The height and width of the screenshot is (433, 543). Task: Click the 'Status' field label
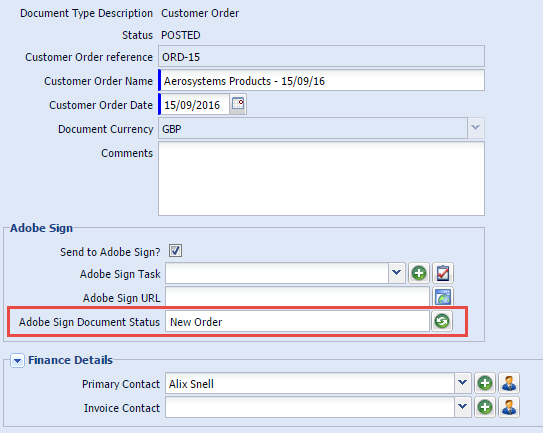tap(137, 35)
